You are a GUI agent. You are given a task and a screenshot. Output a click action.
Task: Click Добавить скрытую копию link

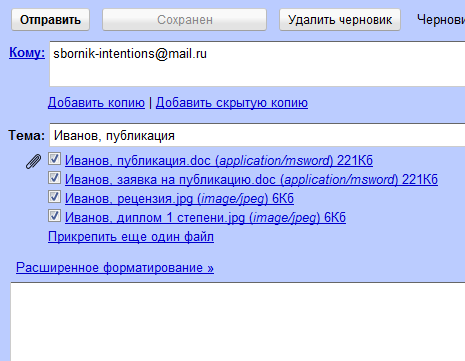click(x=232, y=103)
